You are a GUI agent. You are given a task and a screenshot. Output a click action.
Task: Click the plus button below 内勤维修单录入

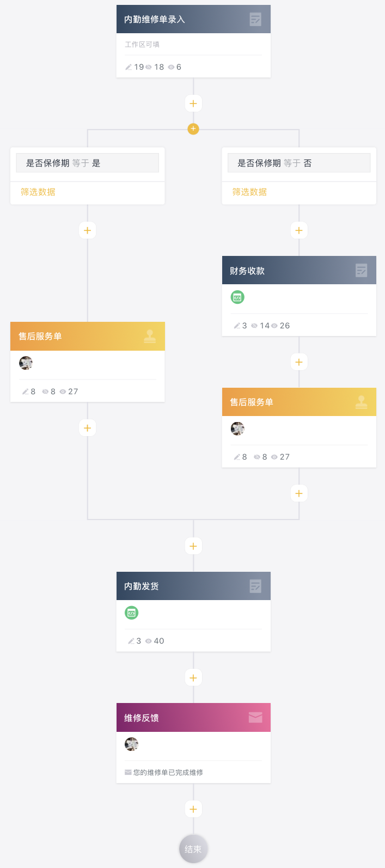[193, 103]
